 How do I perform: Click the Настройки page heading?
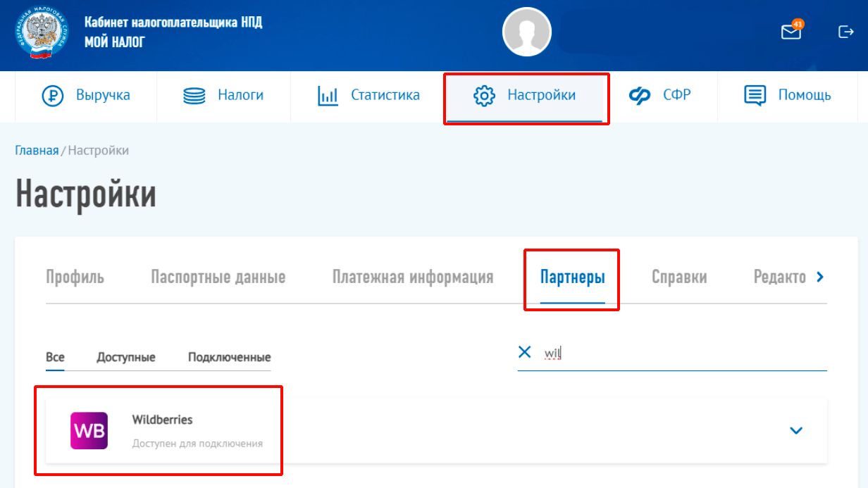86,194
